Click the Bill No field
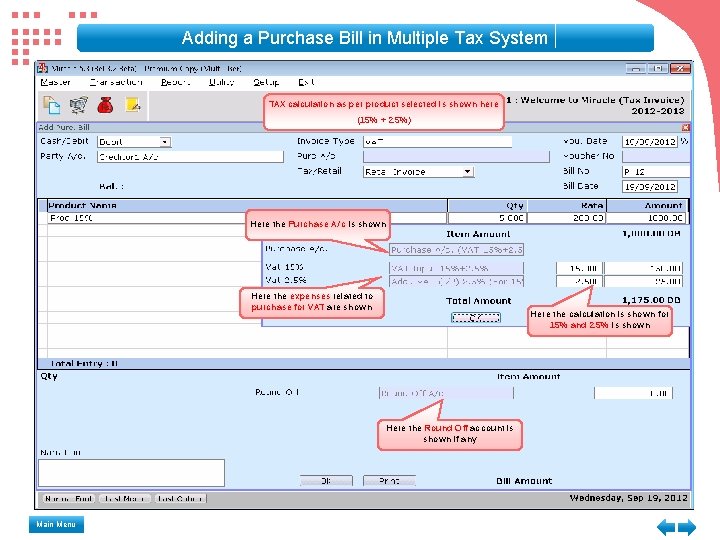 (x=656, y=172)
